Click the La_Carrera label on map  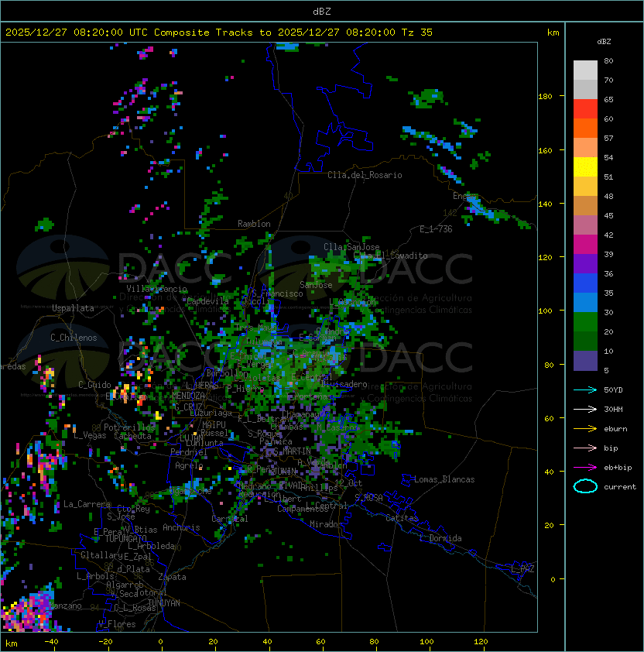point(87,504)
